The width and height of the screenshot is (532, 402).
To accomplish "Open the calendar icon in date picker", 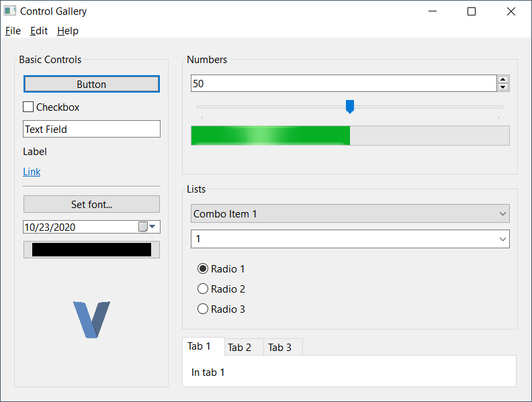I will coord(143,226).
